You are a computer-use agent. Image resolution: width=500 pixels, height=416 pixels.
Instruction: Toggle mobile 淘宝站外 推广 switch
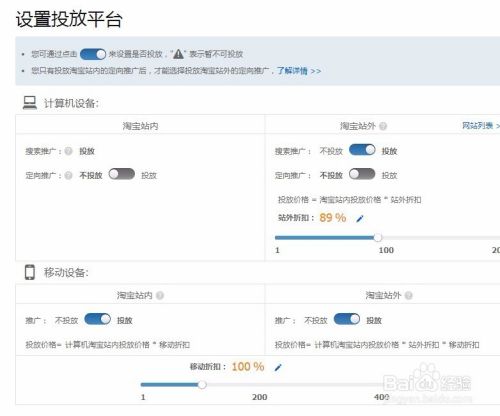tap(347, 319)
